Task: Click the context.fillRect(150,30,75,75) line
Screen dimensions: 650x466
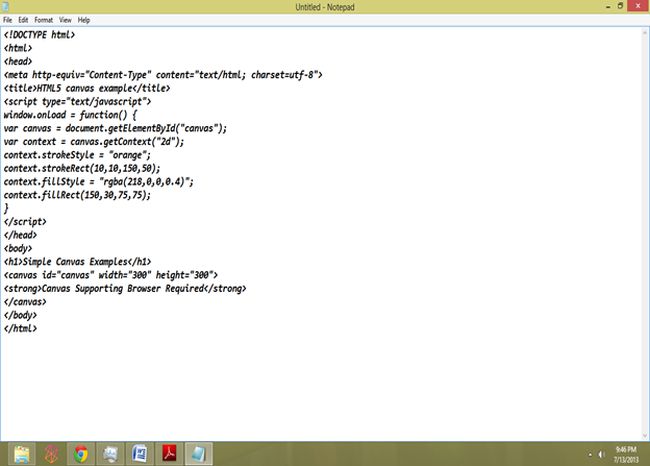Action: point(77,195)
